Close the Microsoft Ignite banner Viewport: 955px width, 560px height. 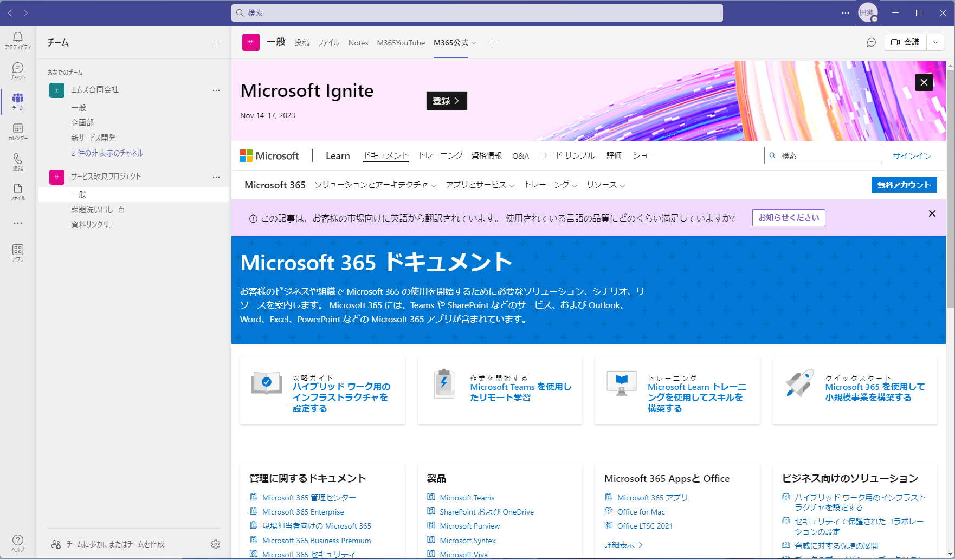coord(924,82)
